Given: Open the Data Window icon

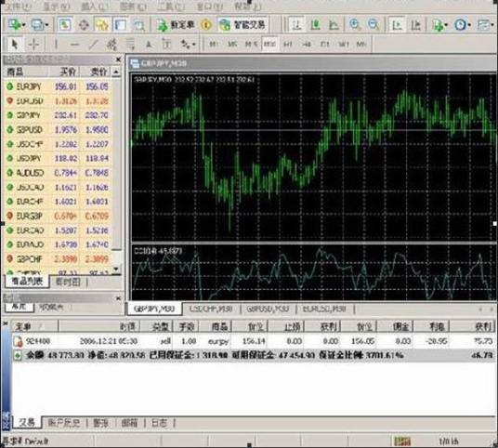Looking at the screenshot, I should pos(84,25).
